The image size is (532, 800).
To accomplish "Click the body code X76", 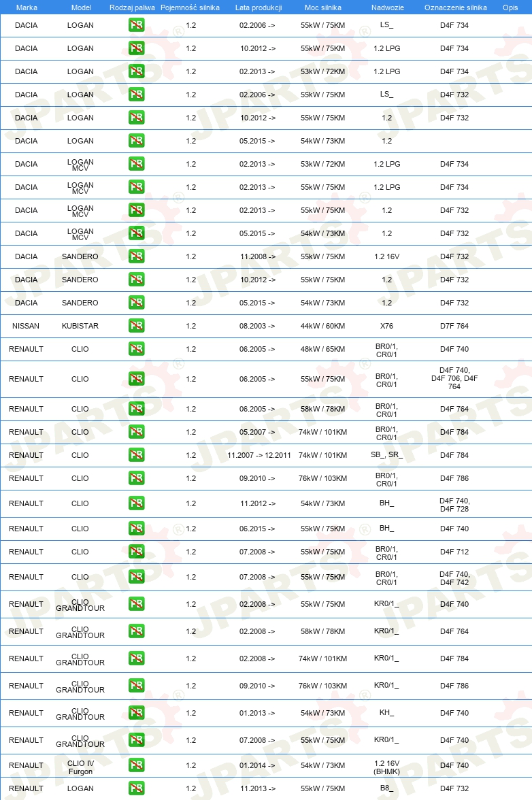I will pyautogui.click(x=386, y=325).
